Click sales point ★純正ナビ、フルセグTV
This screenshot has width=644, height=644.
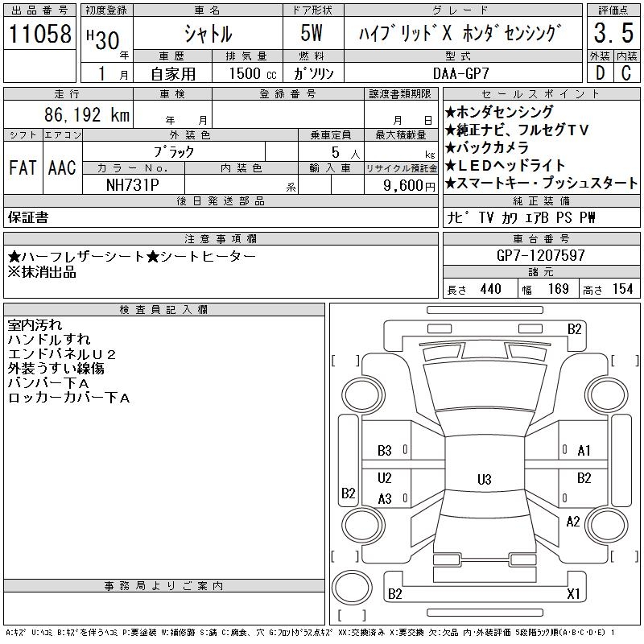[517, 130]
